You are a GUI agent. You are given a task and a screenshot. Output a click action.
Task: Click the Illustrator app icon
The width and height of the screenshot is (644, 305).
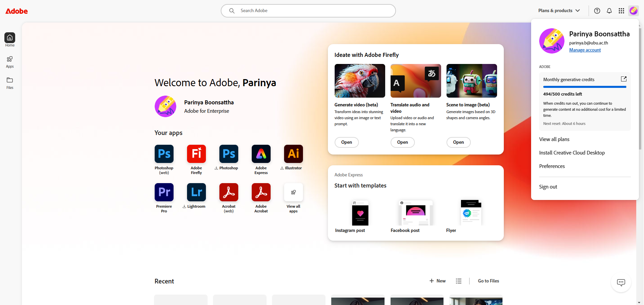click(293, 154)
